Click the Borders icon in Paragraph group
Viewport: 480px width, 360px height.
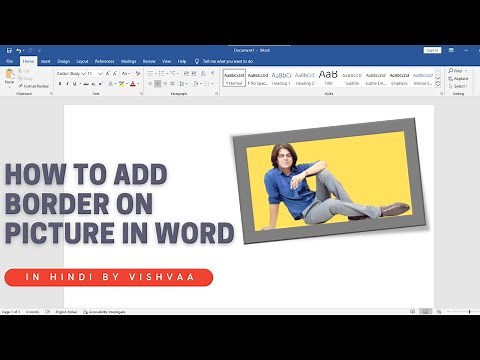tap(207, 84)
